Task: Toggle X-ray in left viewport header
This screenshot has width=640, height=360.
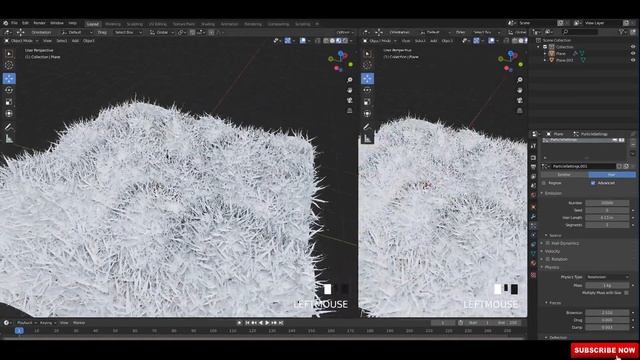Action: [x=318, y=41]
